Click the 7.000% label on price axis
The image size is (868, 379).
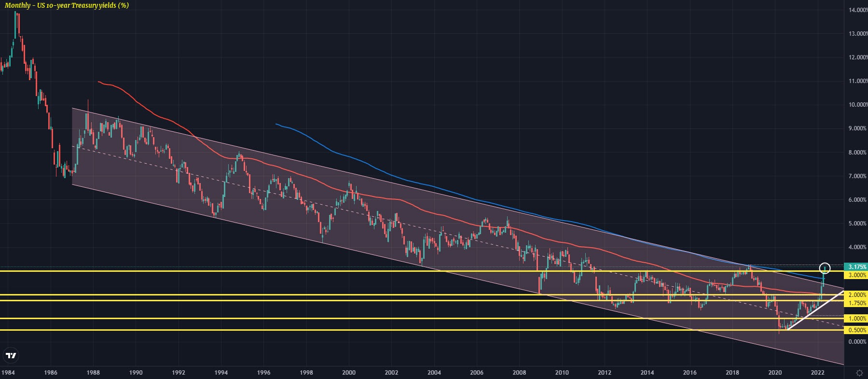(857, 176)
